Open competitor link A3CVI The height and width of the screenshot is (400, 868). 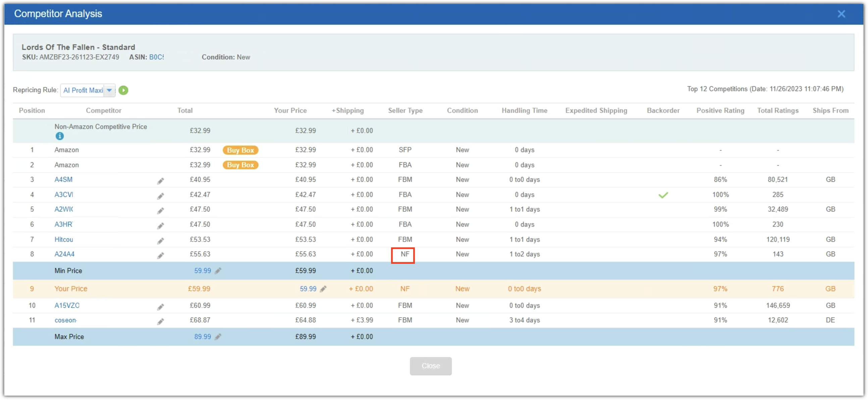point(64,194)
